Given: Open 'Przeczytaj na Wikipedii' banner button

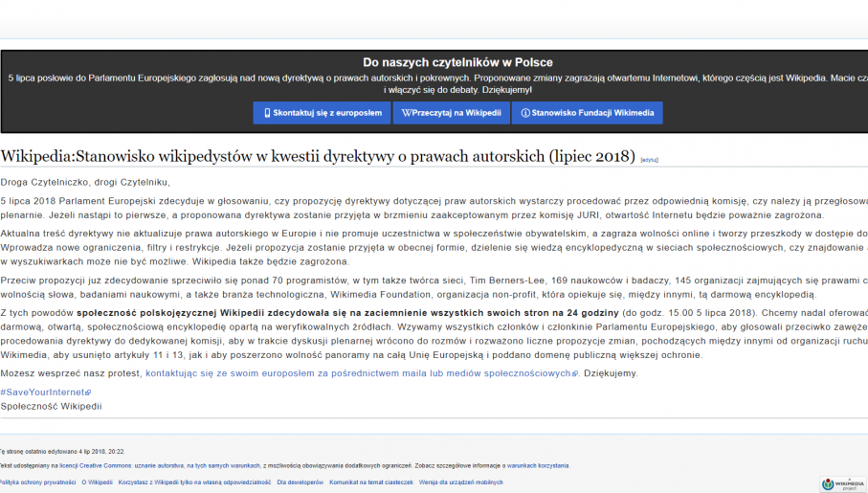Looking at the screenshot, I should [x=451, y=113].
